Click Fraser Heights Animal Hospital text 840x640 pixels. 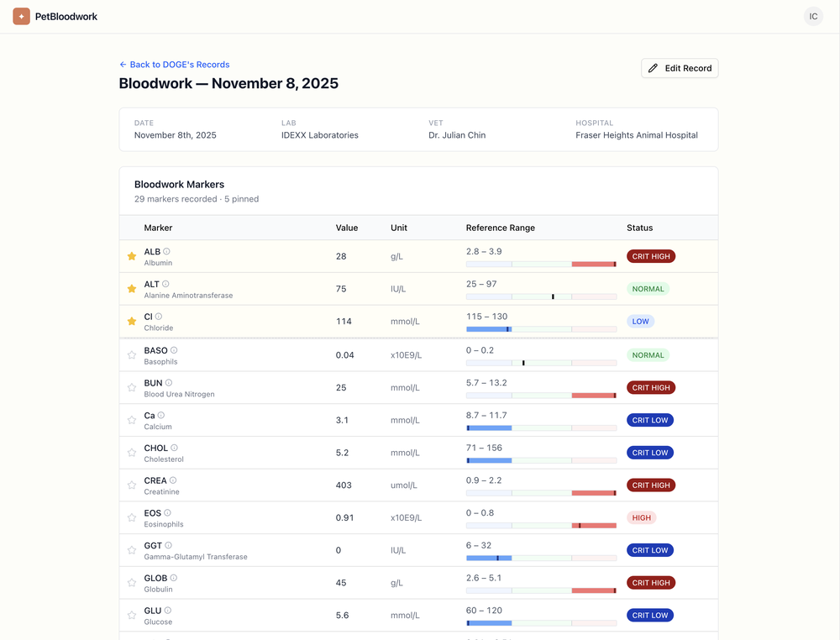click(x=637, y=135)
